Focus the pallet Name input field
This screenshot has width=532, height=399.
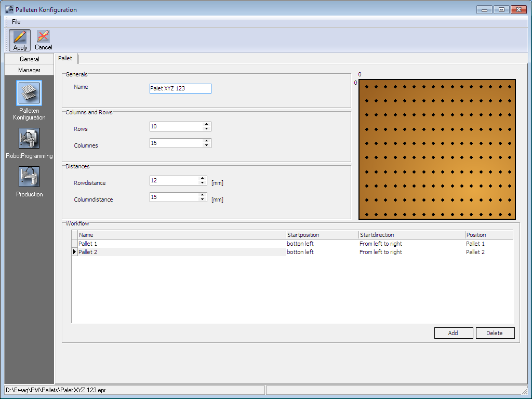coord(180,88)
